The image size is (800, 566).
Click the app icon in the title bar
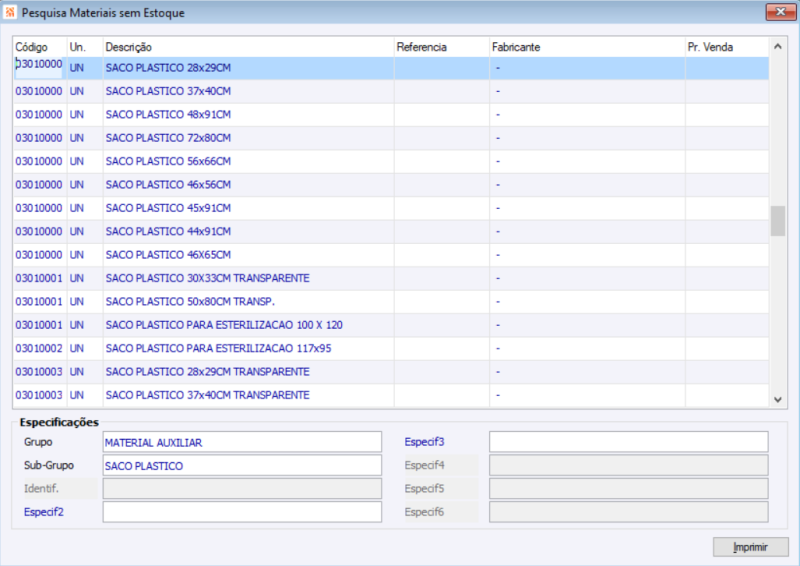click(10, 12)
